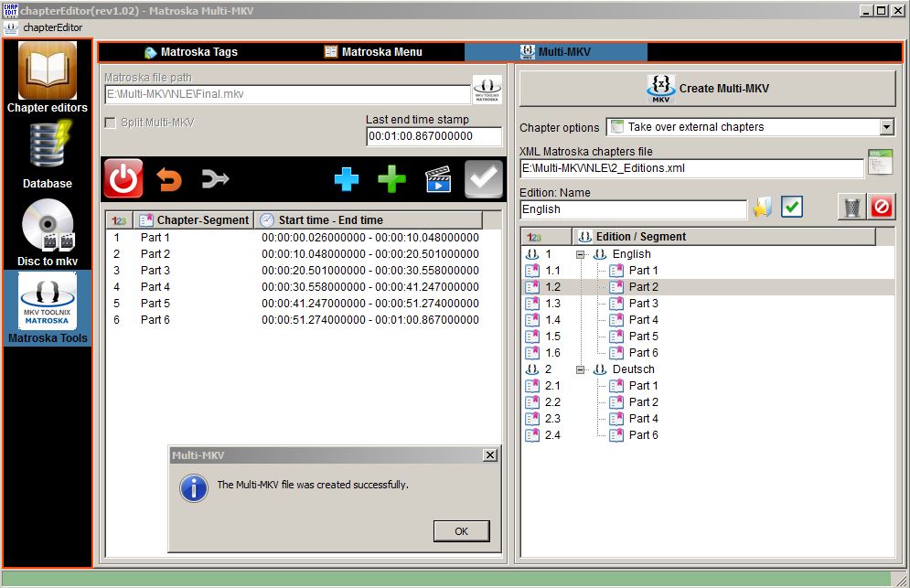The height and width of the screenshot is (588, 910).
Task: Click the clapperboard video icon
Action: click(x=438, y=179)
